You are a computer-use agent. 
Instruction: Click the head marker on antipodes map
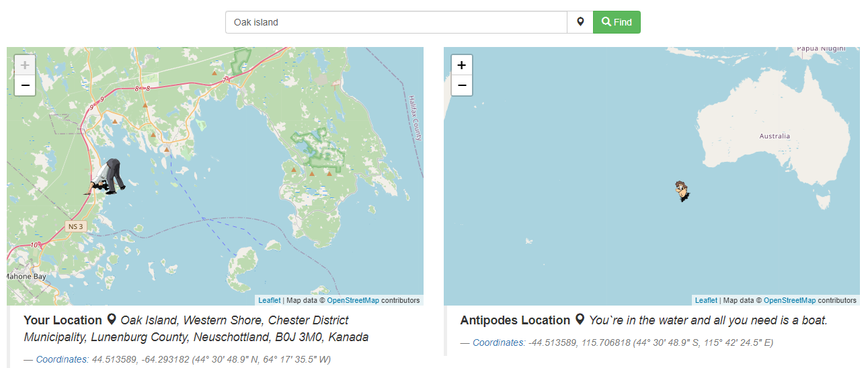tap(682, 191)
